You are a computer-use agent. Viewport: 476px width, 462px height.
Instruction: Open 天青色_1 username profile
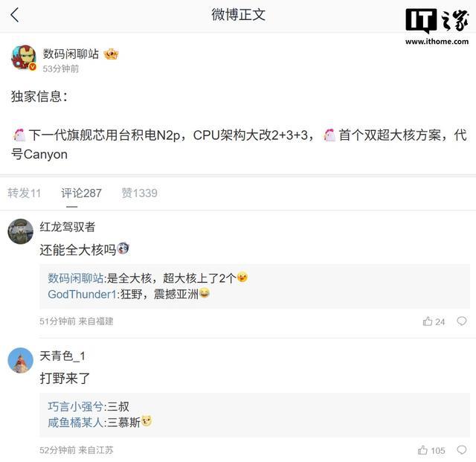[62, 356]
